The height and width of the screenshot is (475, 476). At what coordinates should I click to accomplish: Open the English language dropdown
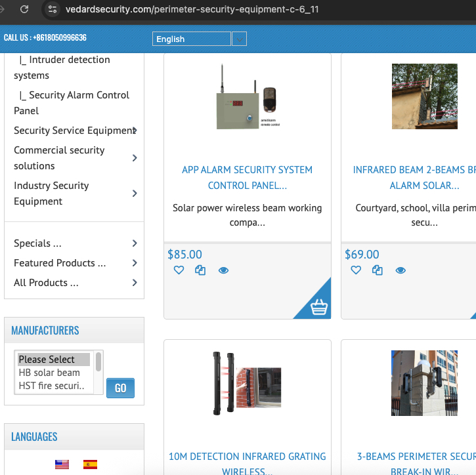coord(199,39)
